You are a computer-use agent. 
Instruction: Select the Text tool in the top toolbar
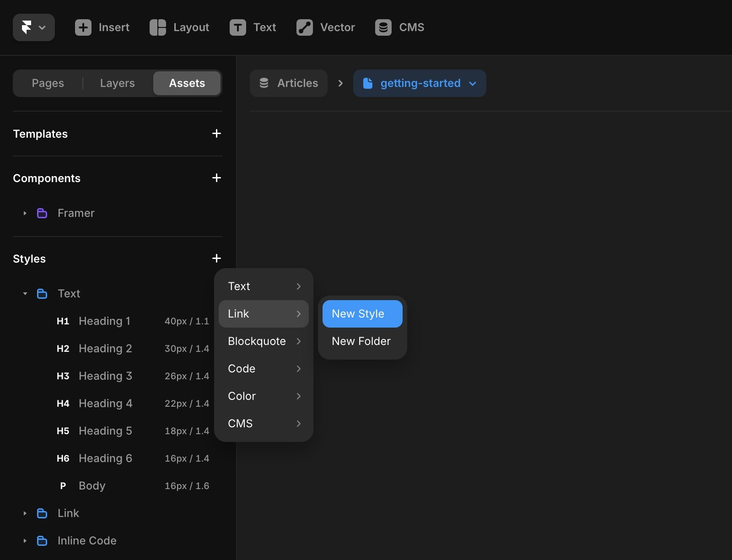coord(253,27)
